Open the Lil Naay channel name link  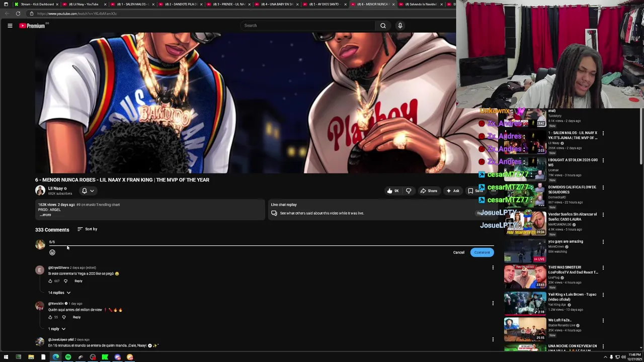tap(55, 189)
